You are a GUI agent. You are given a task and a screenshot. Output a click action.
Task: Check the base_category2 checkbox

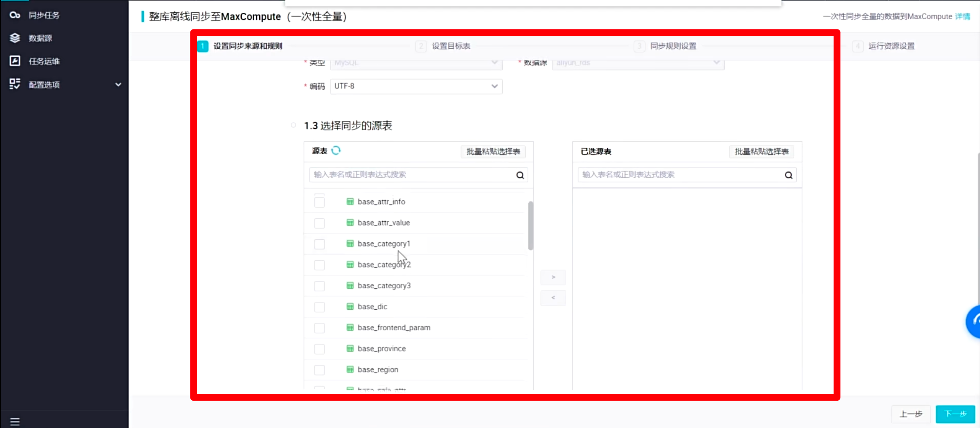click(x=319, y=265)
